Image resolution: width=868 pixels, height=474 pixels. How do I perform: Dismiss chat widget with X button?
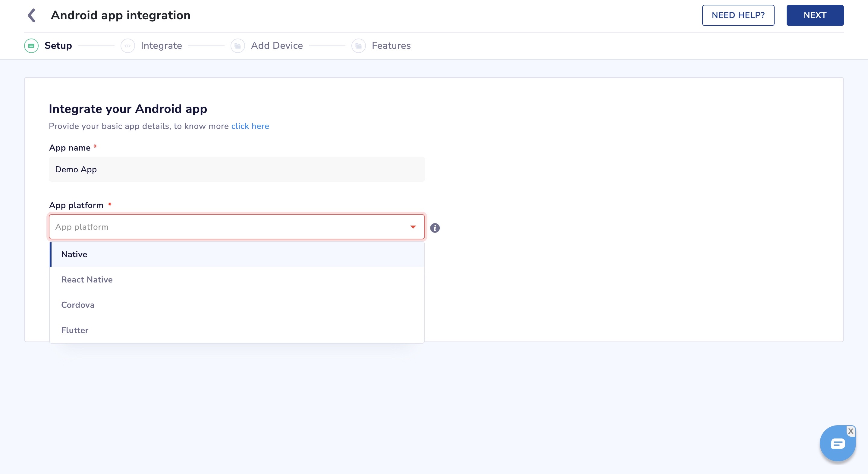click(851, 431)
